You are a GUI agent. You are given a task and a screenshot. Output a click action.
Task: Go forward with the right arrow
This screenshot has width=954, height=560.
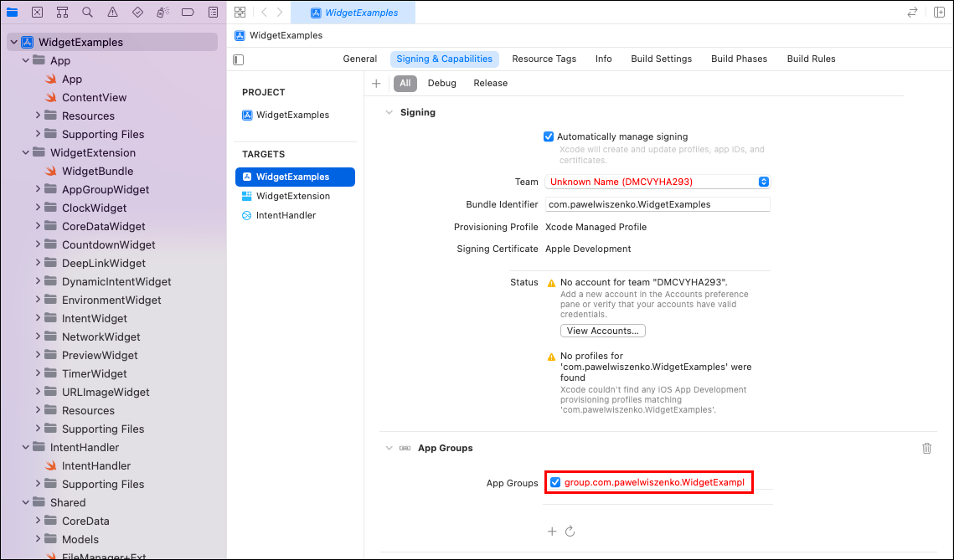(279, 13)
